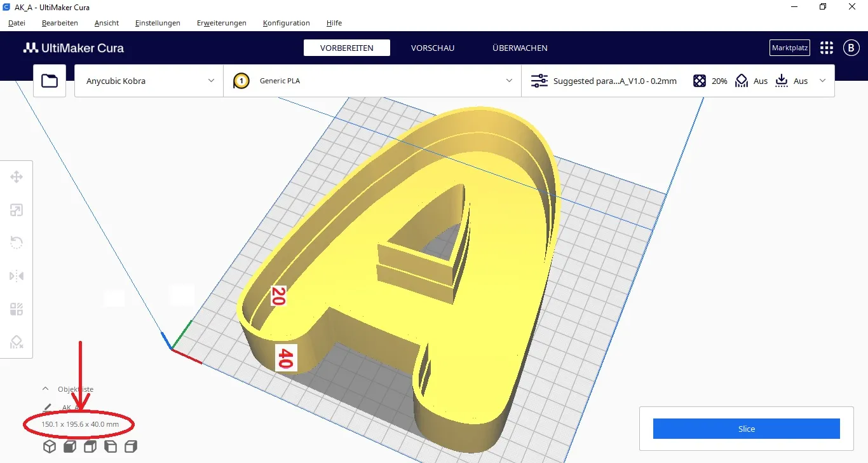Switch to the front view cube

click(70, 446)
